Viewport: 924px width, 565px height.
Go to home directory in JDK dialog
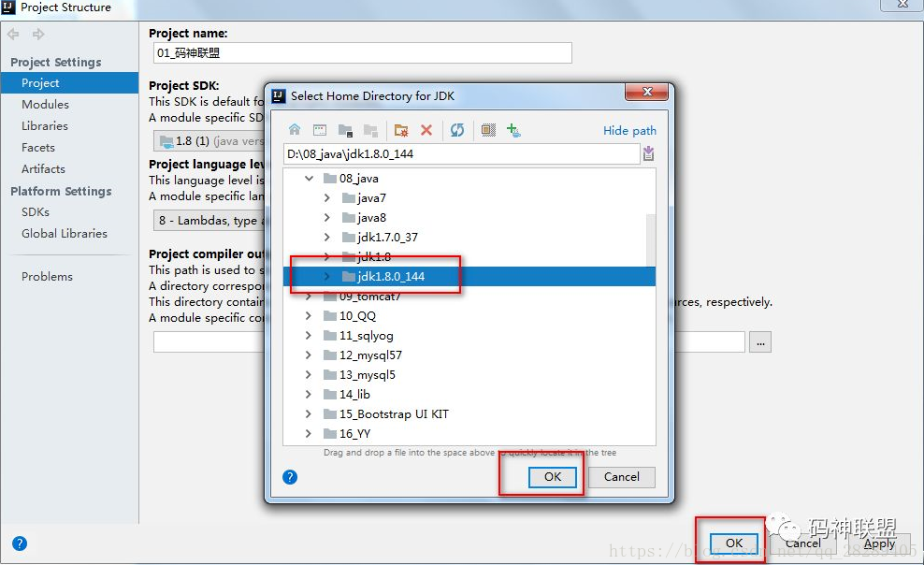[x=295, y=130]
